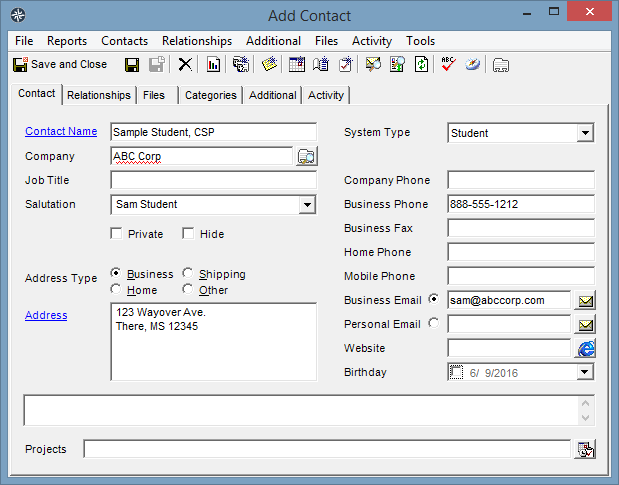Click into the Home Phone field

coord(521,252)
